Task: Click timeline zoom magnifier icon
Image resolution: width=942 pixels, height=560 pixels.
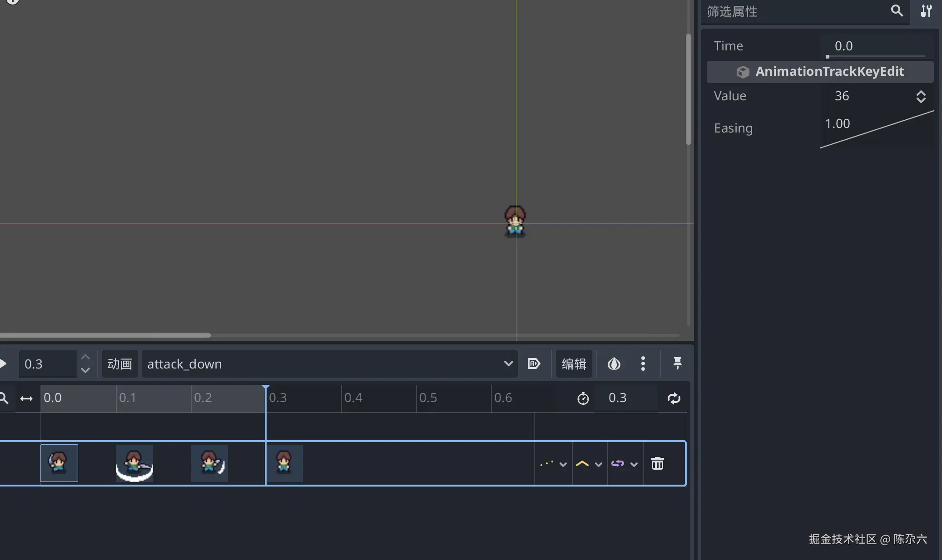Action: [4, 398]
